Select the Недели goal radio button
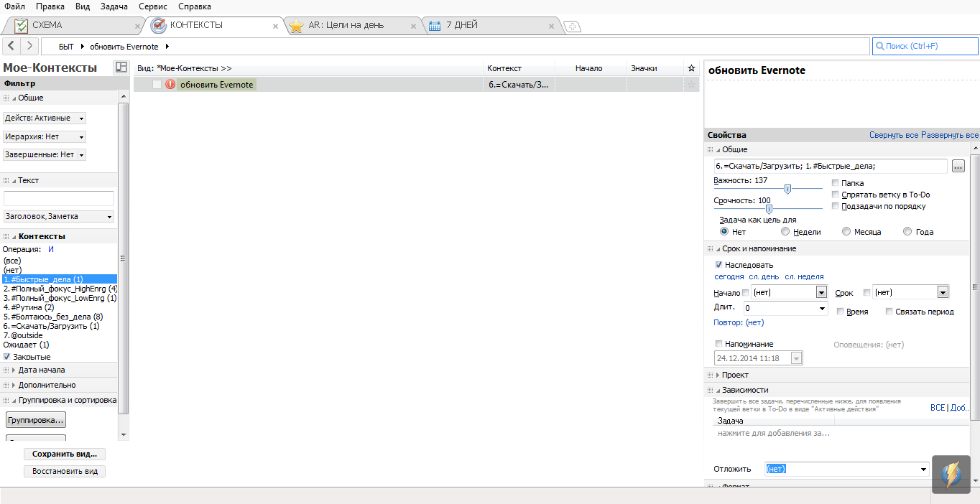 pyautogui.click(x=785, y=232)
